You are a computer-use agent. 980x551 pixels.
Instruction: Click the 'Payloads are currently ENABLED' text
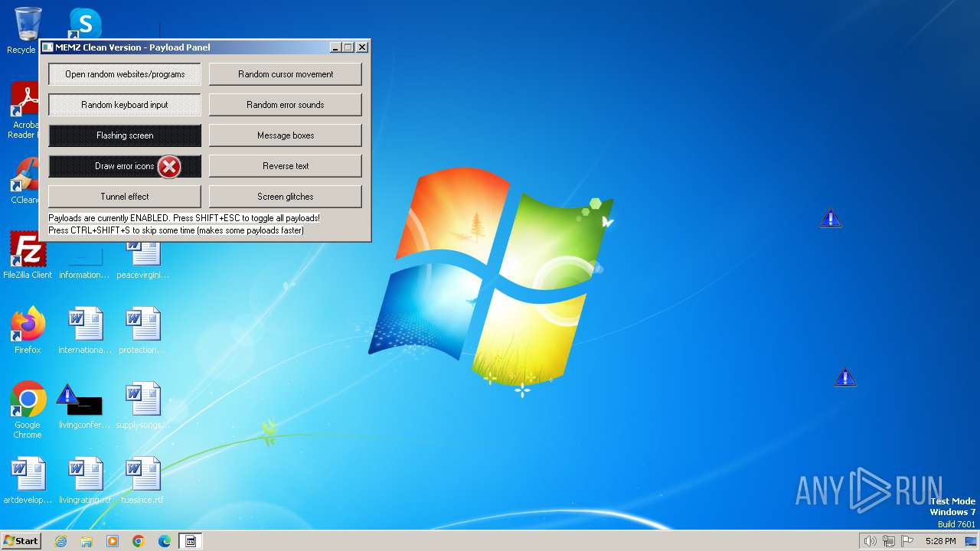(x=184, y=218)
